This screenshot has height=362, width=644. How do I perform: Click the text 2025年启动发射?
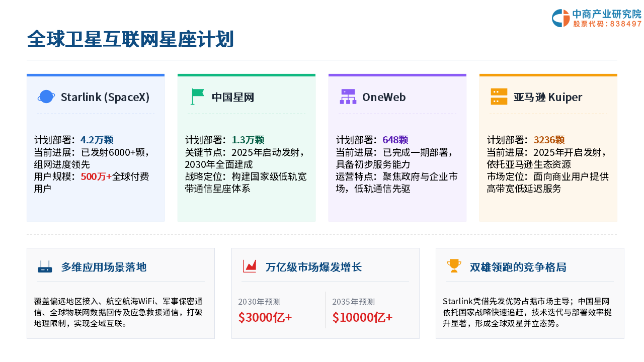[266, 152]
